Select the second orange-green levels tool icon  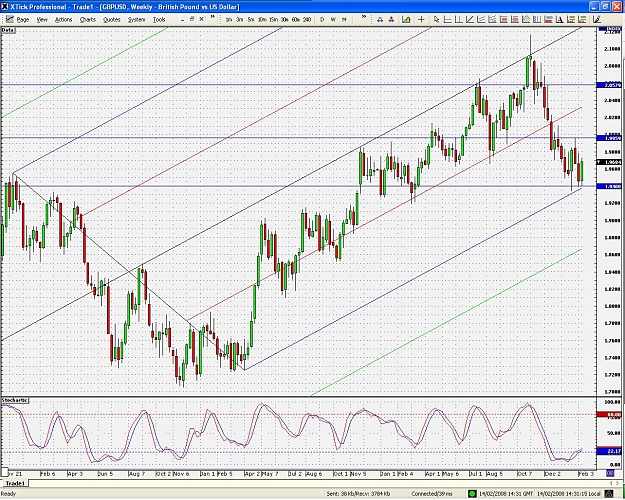pos(582,19)
